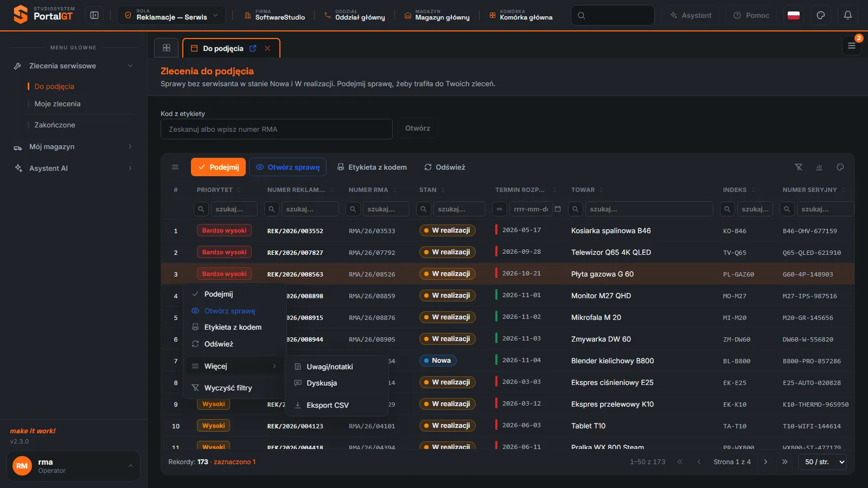
Task: Open calendar picker in Termin filter
Action: [558, 209]
